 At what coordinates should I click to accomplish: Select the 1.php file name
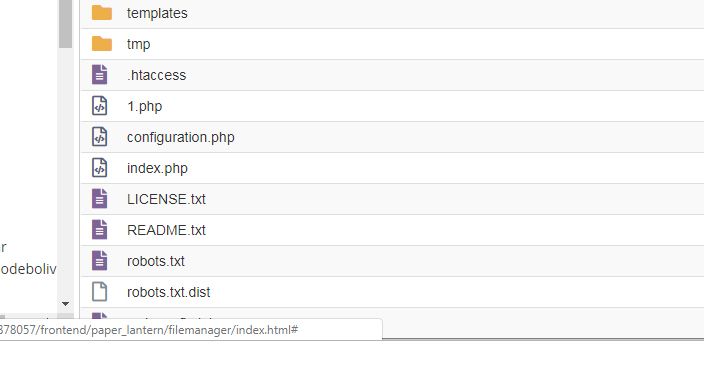(145, 106)
